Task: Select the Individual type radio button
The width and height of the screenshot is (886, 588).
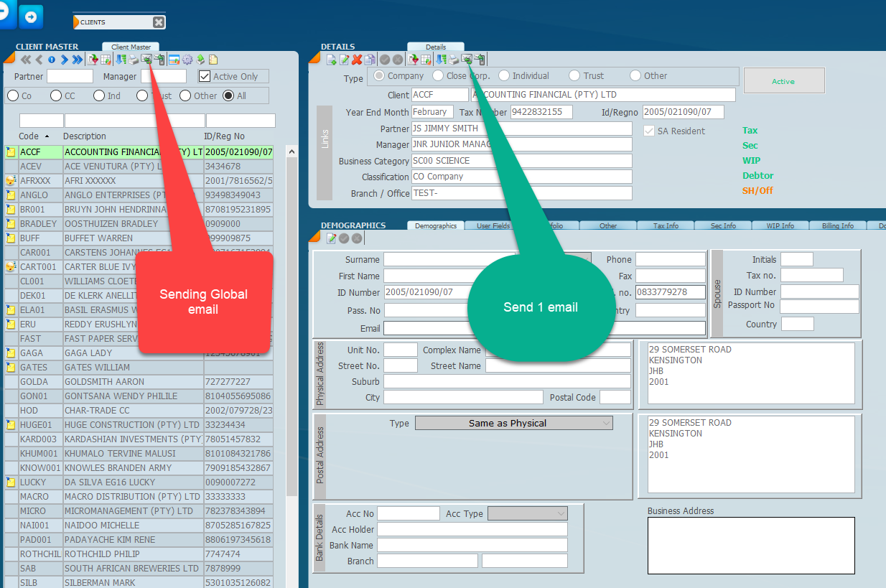Action: (x=504, y=76)
